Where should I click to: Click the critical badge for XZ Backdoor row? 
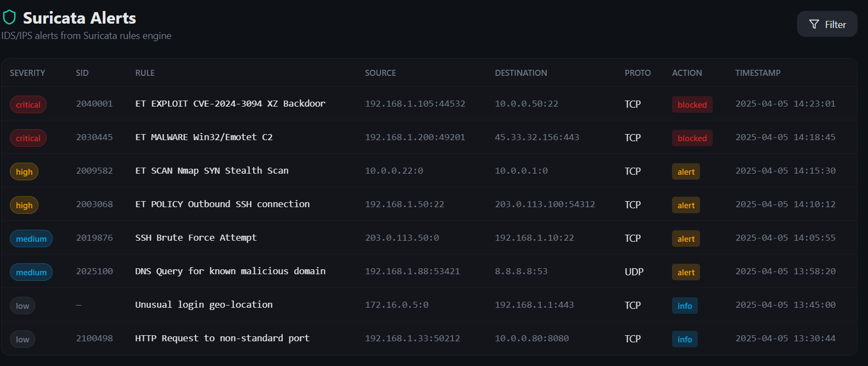tap(28, 104)
